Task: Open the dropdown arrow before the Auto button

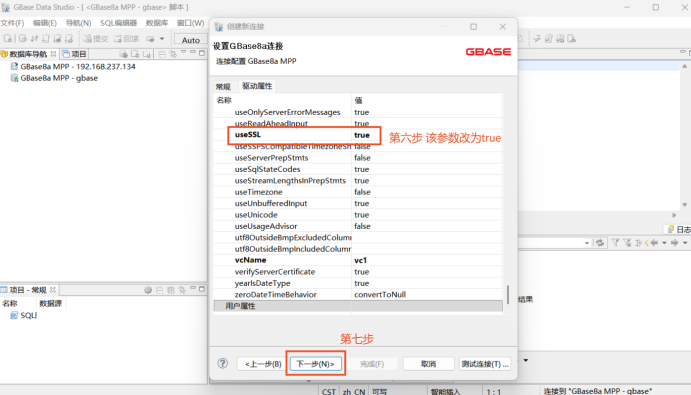Action: (162, 39)
